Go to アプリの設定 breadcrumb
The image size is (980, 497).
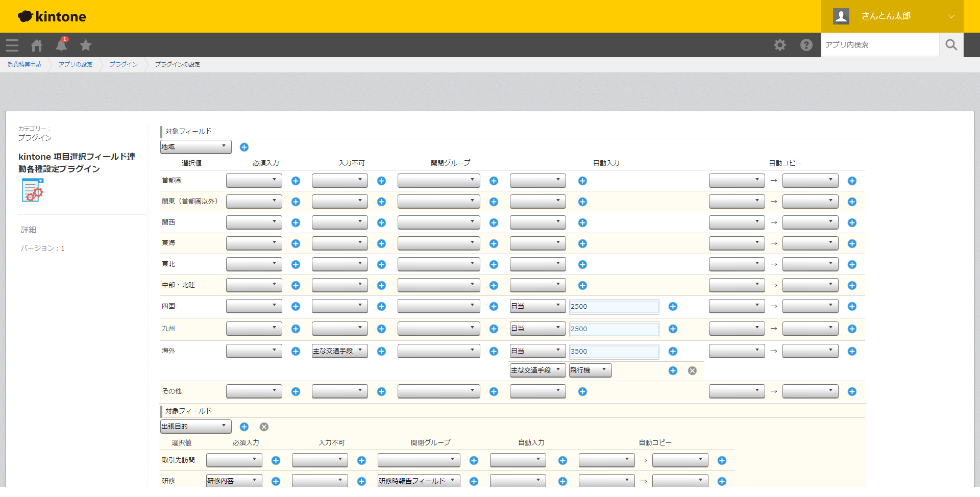tap(76, 64)
